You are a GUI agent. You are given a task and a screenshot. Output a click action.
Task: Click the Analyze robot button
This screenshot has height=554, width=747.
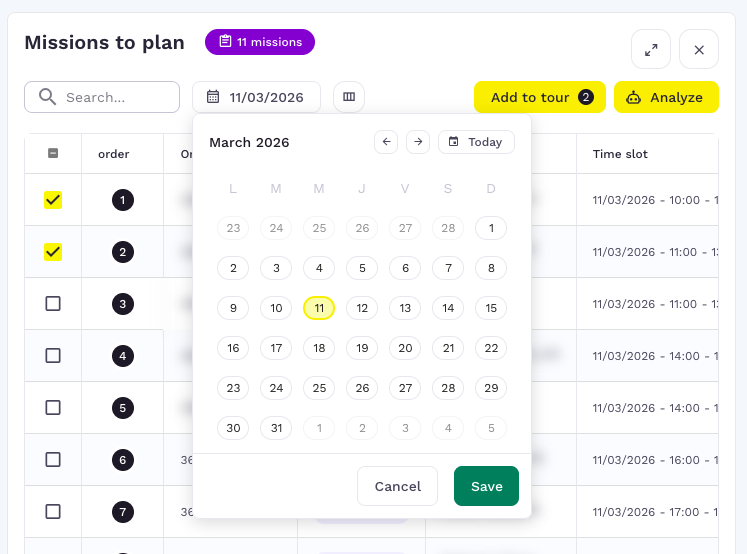point(666,97)
